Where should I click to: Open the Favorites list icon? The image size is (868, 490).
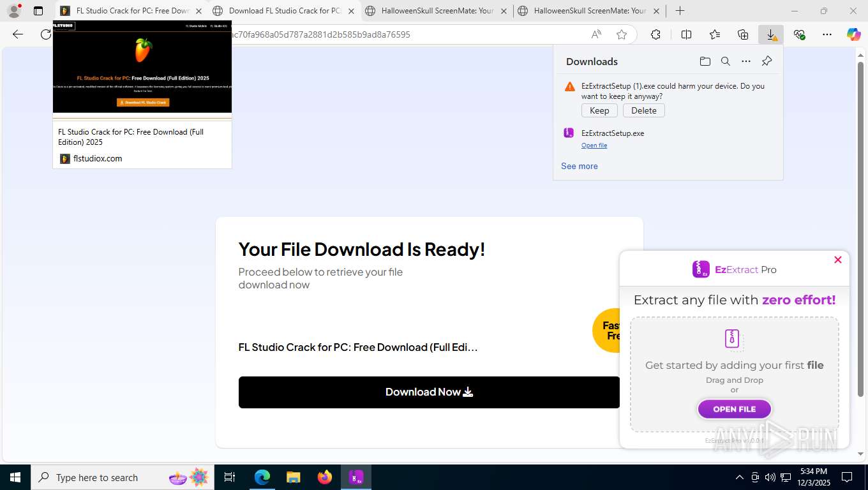click(715, 34)
